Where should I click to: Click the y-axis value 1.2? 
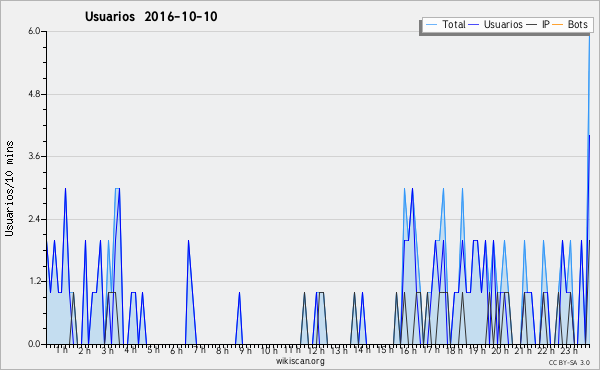(34, 282)
